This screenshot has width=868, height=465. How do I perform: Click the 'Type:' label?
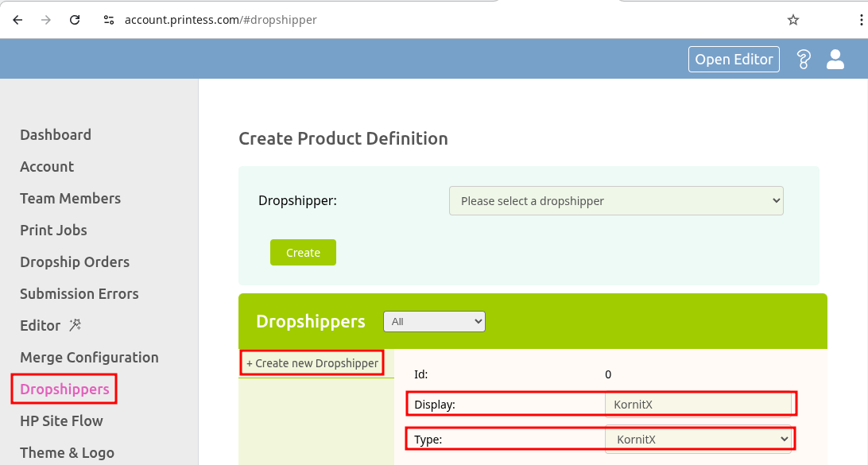click(x=428, y=440)
